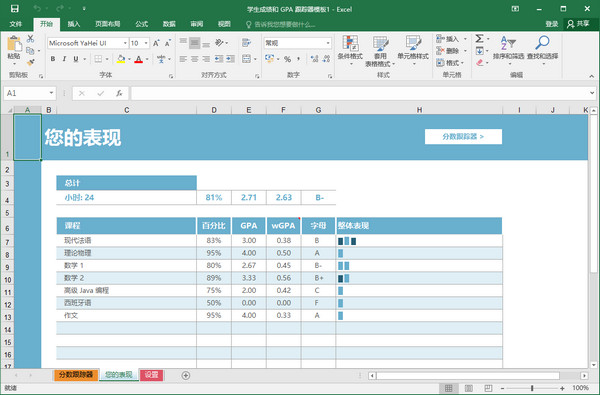600x395 pixels.
Task: Open Cell Styles (单元格样式)
Action: point(413,50)
